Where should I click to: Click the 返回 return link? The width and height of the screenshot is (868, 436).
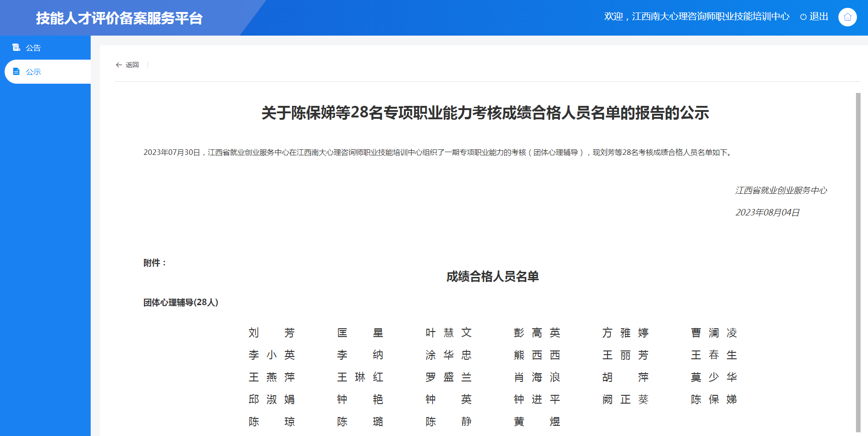(x=132, y=65)
